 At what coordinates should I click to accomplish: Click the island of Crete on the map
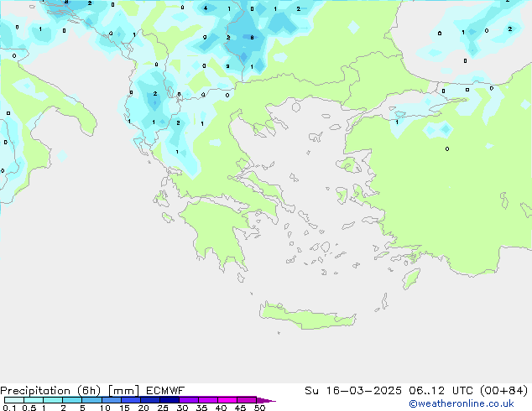[x=307, y=316]
